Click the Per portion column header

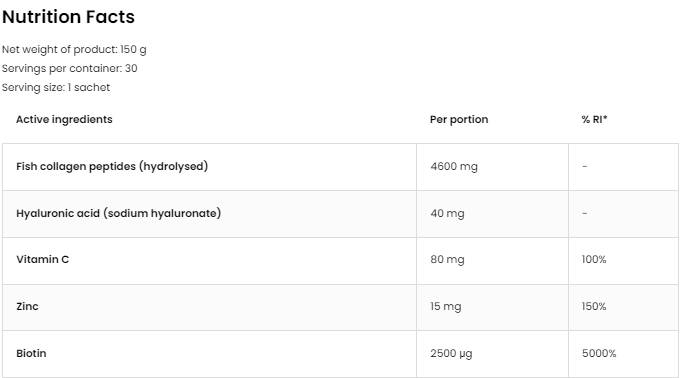point(459,120)
